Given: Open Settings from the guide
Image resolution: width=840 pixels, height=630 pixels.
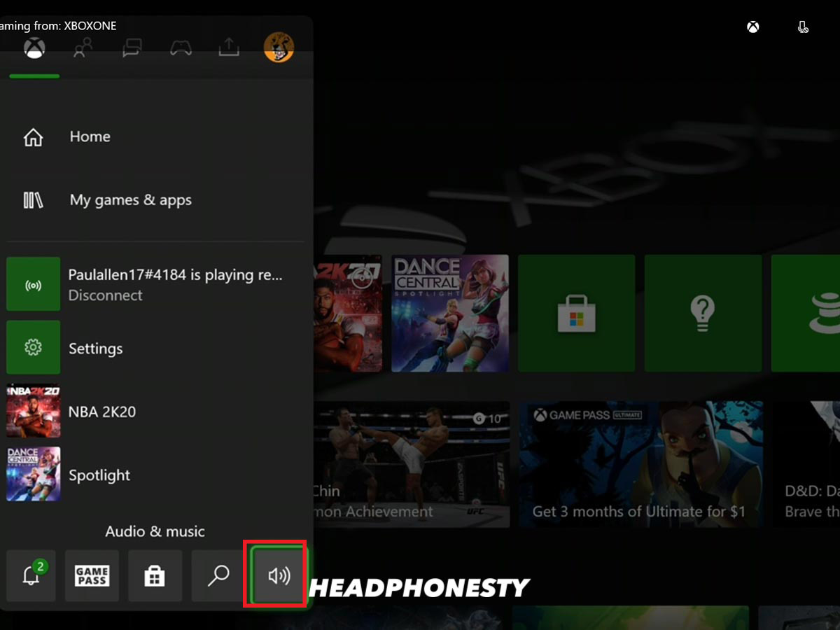Looking at the screenshot, I should pyautogui.click(x=155, y=348).
